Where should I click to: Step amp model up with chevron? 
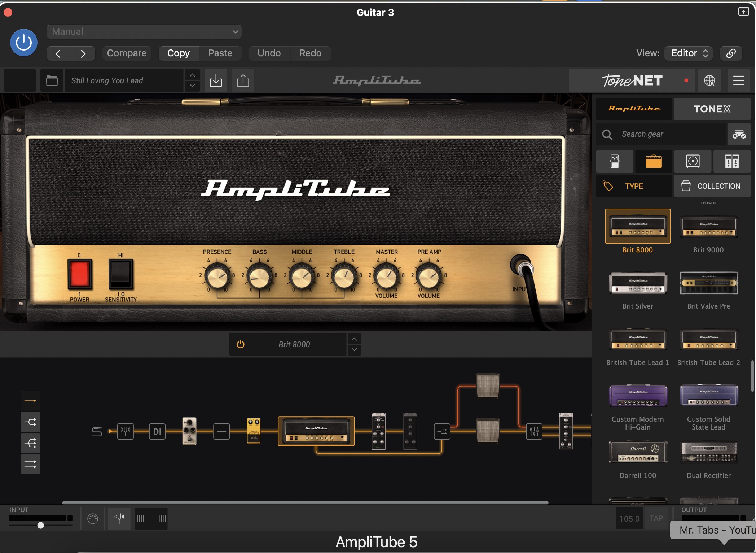355,339
